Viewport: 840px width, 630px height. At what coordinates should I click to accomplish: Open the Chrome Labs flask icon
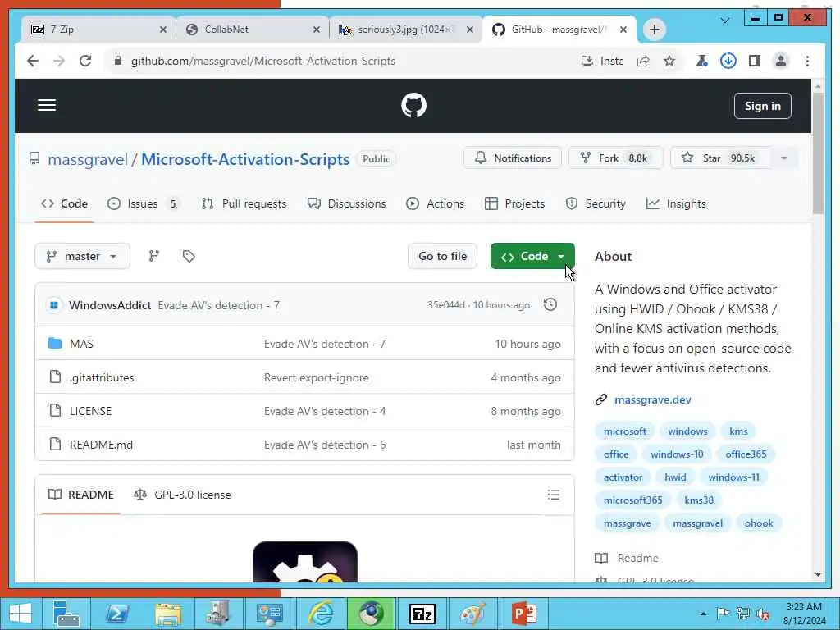pos(701,61)
